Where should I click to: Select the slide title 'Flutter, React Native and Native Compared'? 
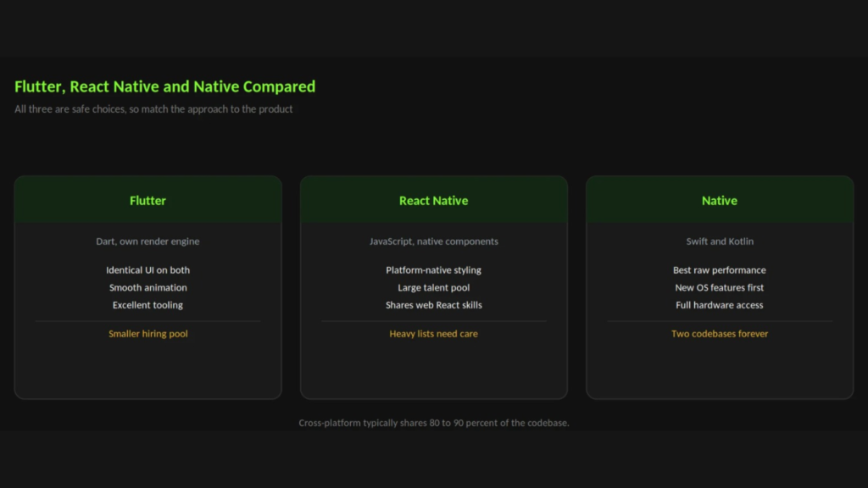point(165,86)
